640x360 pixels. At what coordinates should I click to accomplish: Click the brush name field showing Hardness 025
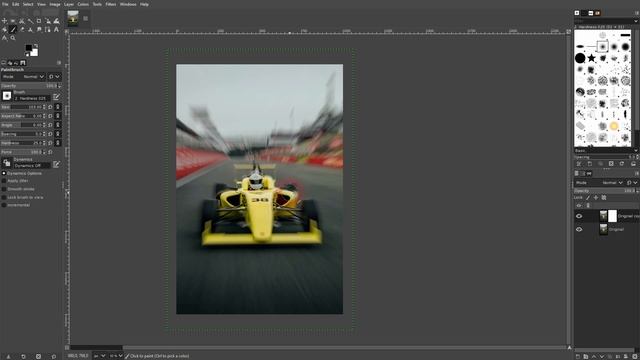coord(32,98)
